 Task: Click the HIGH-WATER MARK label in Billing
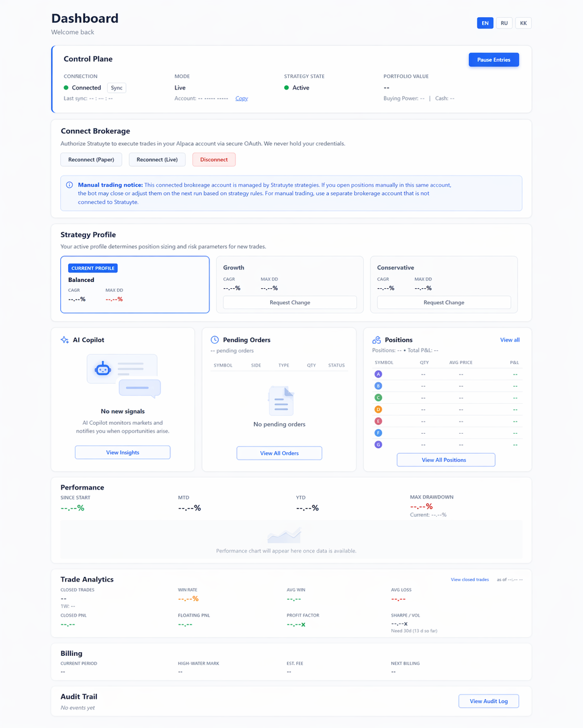tap(198, 664)
